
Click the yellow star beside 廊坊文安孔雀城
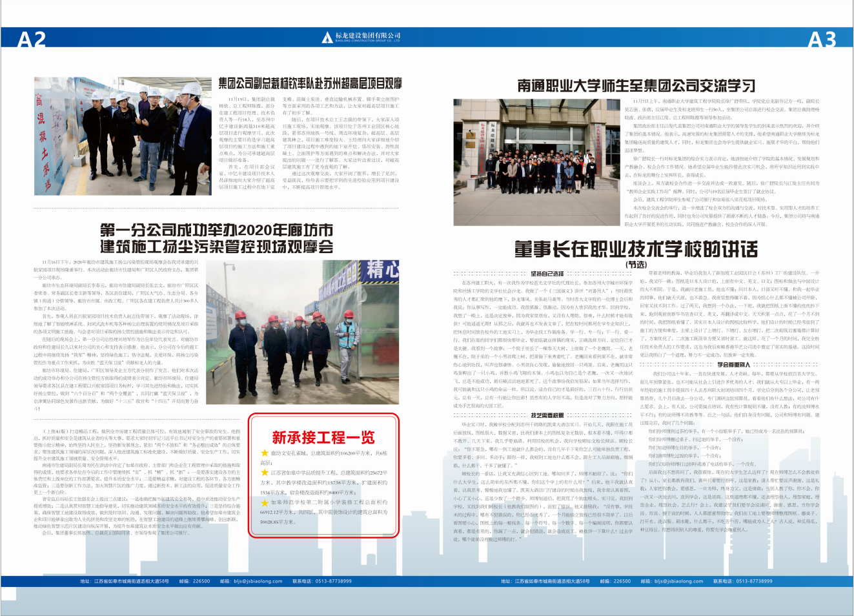(x=265, y=453)
